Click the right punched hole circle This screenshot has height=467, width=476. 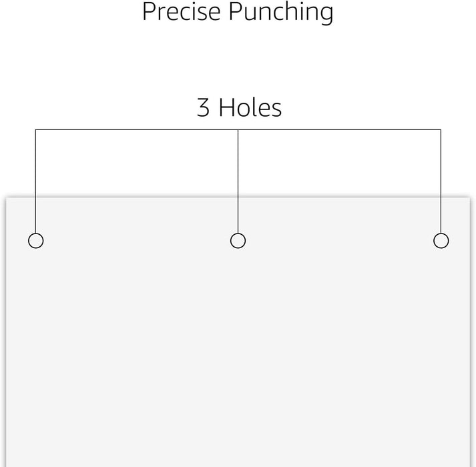441,241
